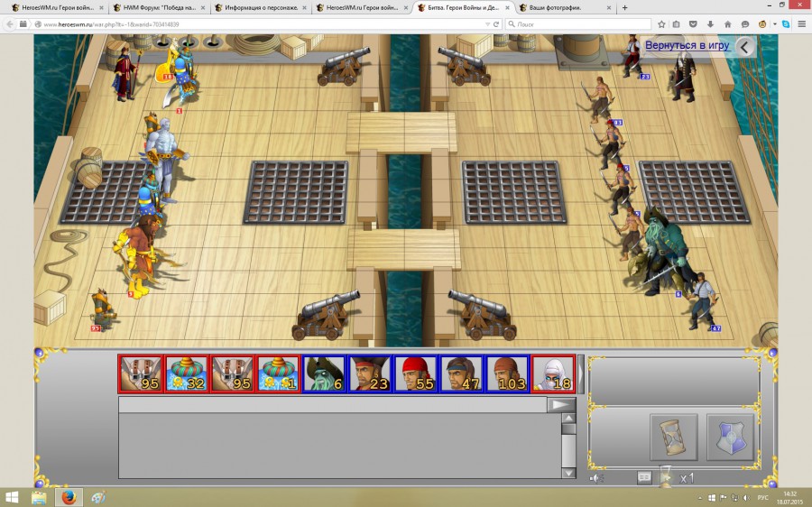Go to Firefox home page icon
Screen dimensions: 812x507
[x=727, y=24]
